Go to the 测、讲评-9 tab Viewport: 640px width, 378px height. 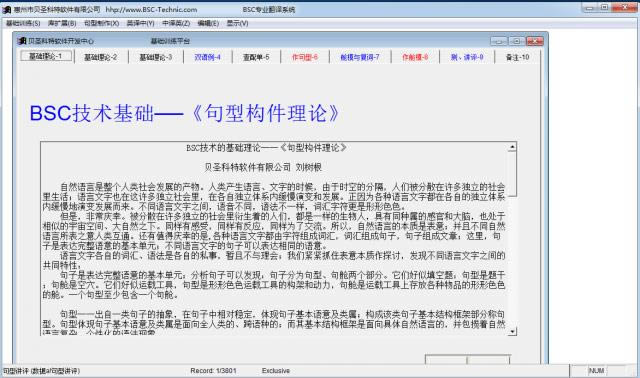(x=467, y=57)
